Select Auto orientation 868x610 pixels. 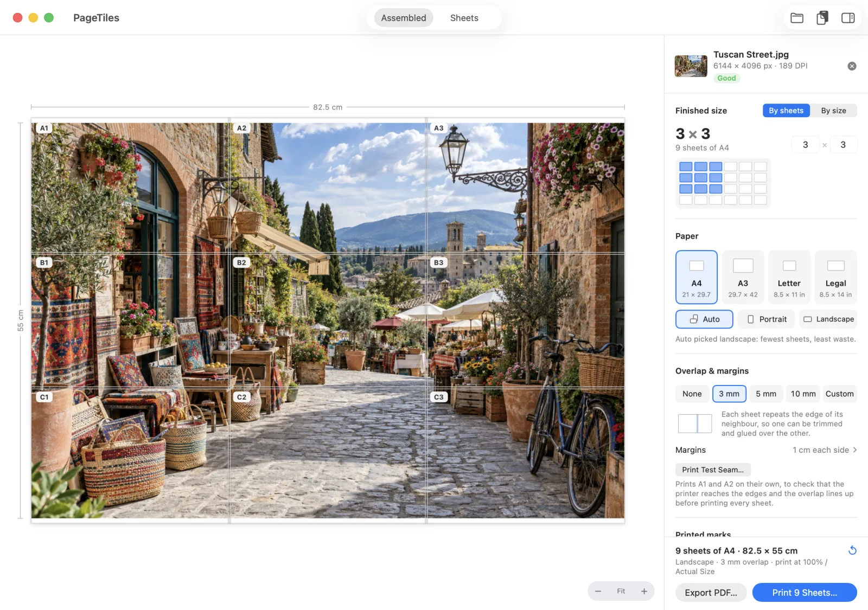pyautogui.click(x=704, y=319)
